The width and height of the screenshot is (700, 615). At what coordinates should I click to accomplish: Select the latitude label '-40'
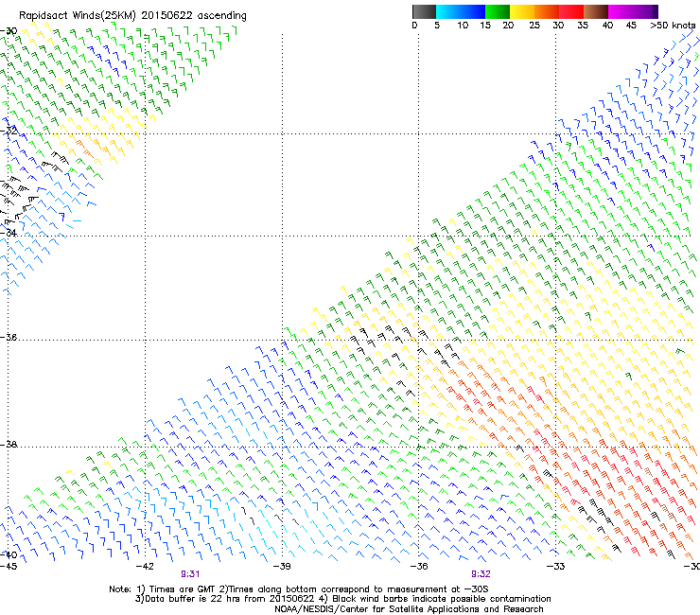pyautogui.click(x=9, y=554)
